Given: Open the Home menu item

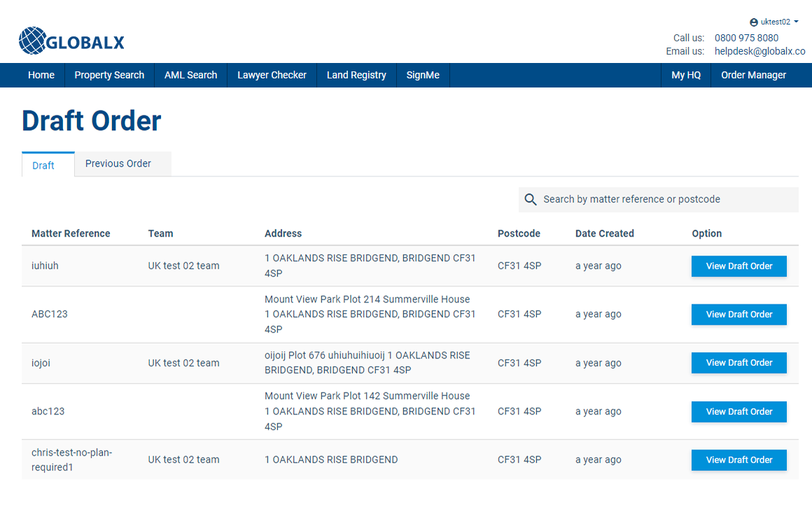Looking at the screenshot, I should (x=41, y=75).
